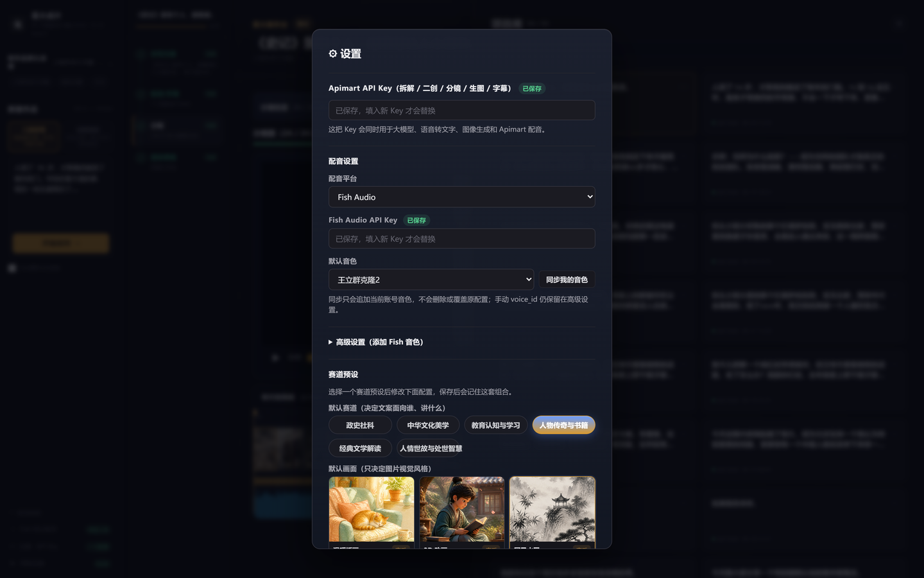Choose the sleeping cat on sofa style thumbnail
Viewport: 924px width, 578px height.
372,512
